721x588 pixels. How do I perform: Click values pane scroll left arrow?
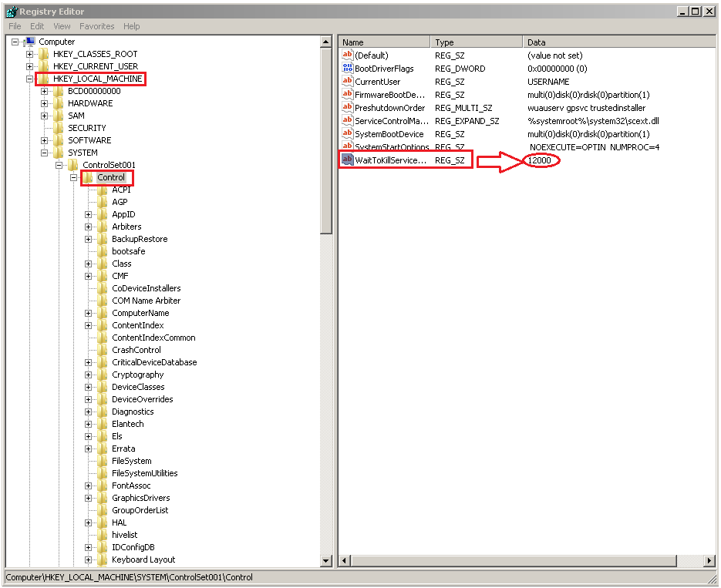[x=345, y=560]
